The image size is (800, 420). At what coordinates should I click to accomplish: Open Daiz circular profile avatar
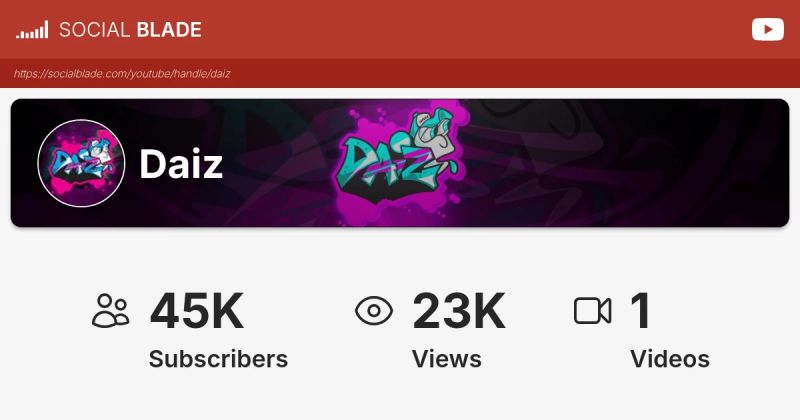pyautogui.click(x=81, y=163)
